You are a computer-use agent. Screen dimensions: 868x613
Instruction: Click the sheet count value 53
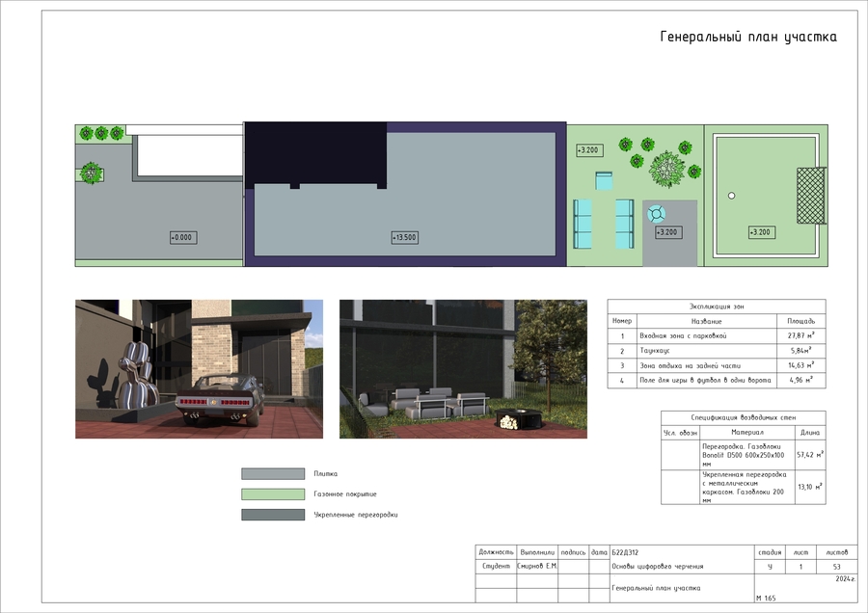point(836,567)
